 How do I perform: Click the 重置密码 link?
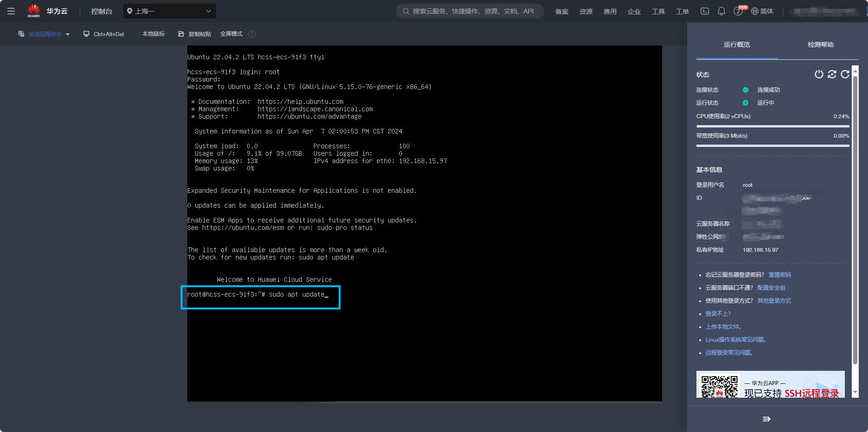tap(780, 275)
